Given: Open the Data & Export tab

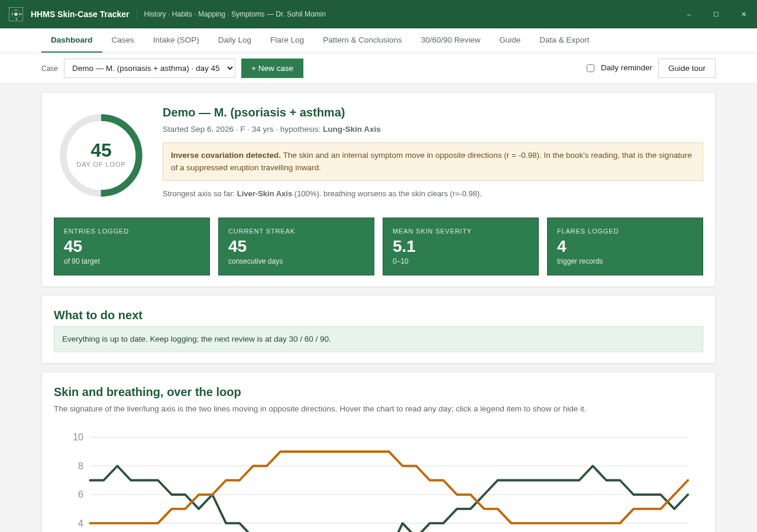Looking at the screenshot, I should (564, 40).
